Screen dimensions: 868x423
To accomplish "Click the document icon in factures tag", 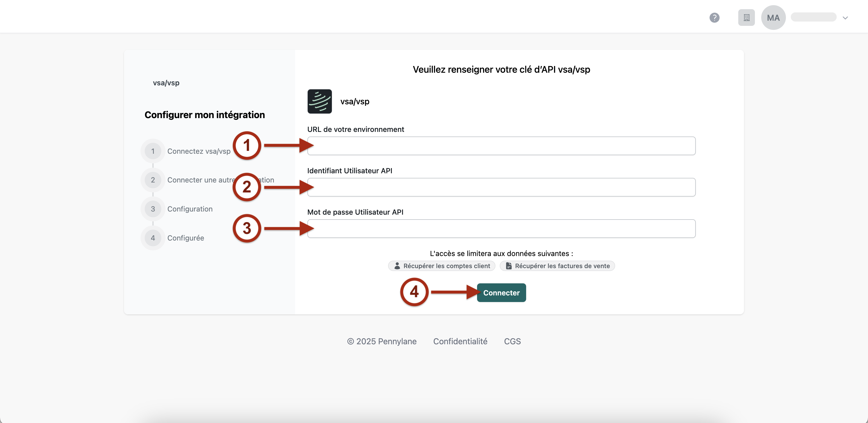I will tap(508, 266).
